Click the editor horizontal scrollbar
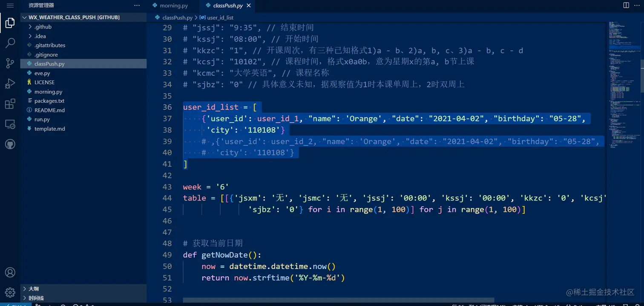Screen dimensions: 644x306 [339, 300]
